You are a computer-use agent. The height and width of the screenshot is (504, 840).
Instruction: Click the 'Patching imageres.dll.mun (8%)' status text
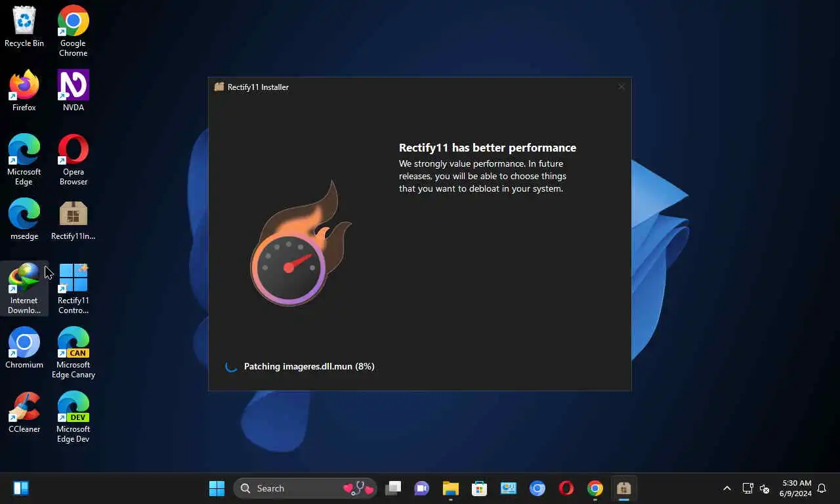309,366
